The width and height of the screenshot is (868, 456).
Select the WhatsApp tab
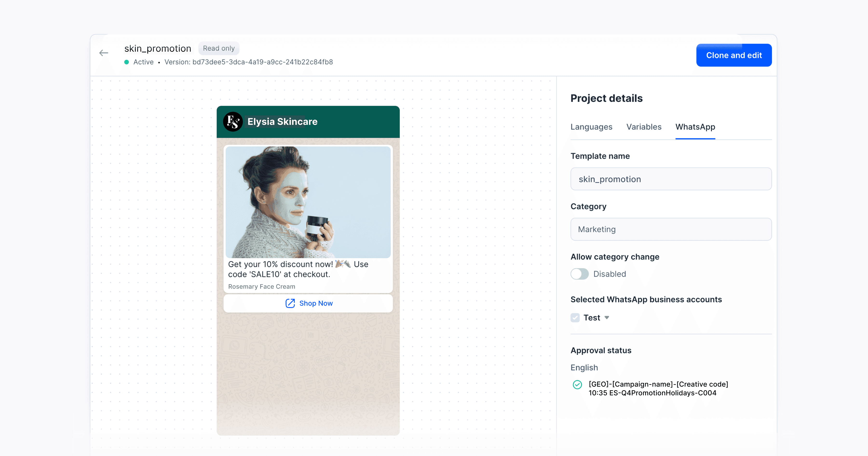695,127
